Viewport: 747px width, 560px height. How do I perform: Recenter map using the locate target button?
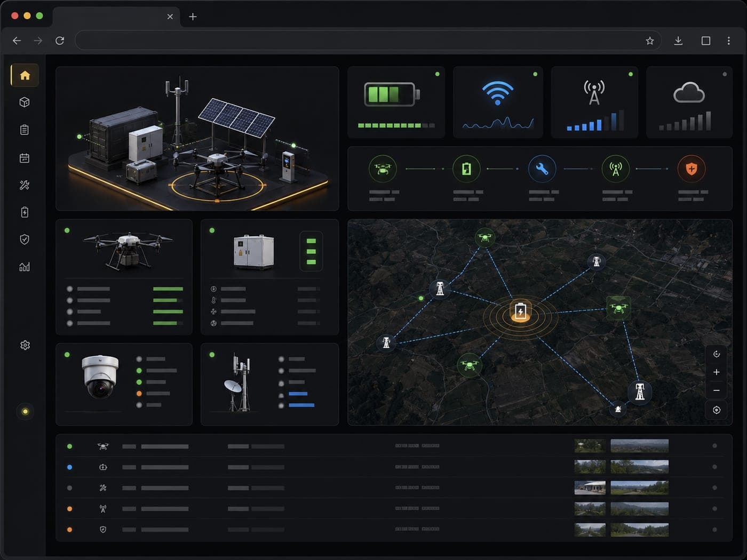(717, 410)
